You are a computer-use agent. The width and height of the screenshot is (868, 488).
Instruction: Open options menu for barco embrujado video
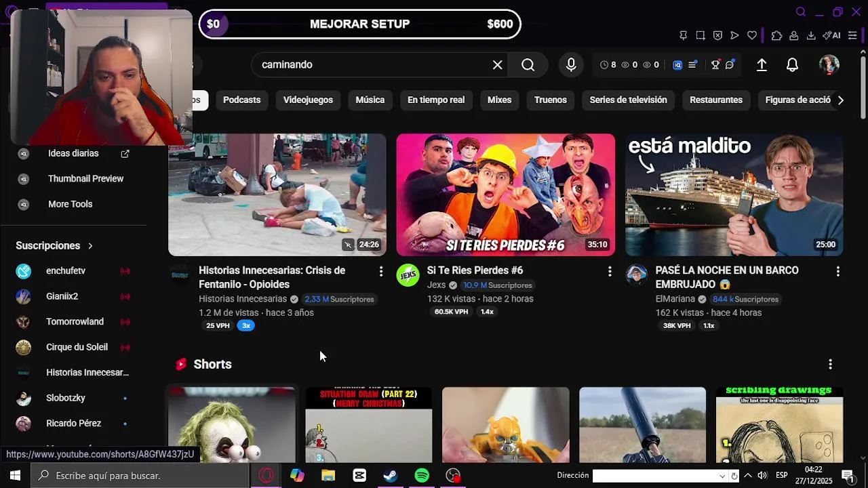pos(838,272)
